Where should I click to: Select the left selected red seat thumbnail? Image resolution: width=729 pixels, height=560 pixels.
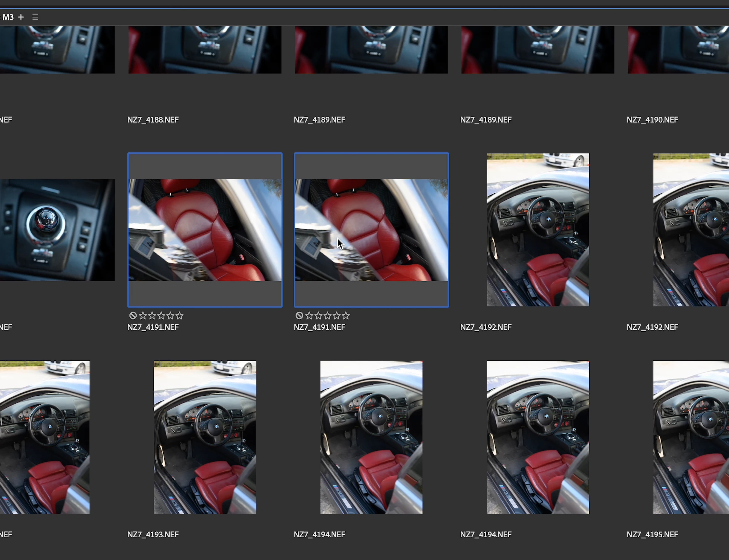(205, 230)
